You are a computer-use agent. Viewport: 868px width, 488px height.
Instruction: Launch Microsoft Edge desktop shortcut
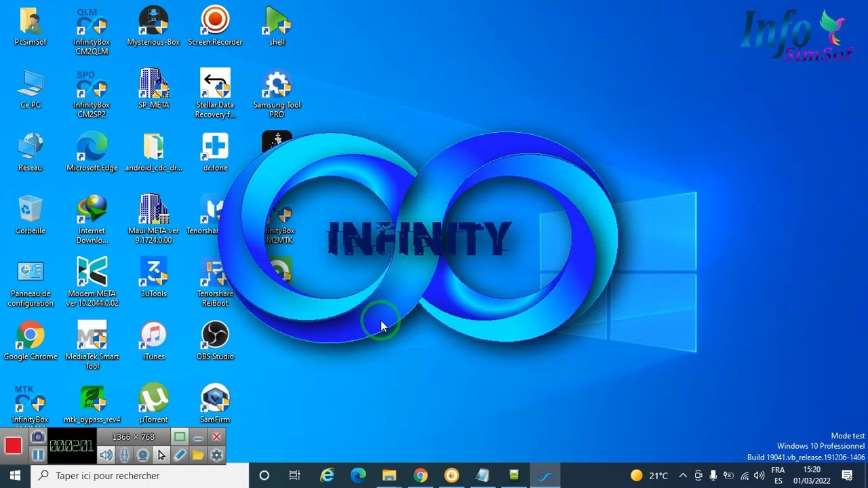(92, 152)
